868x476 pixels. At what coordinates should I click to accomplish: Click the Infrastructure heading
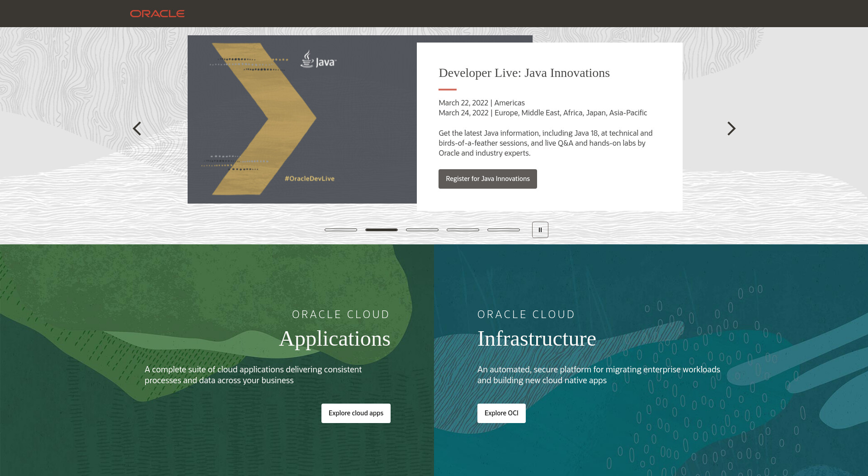(x=537, y=339)
